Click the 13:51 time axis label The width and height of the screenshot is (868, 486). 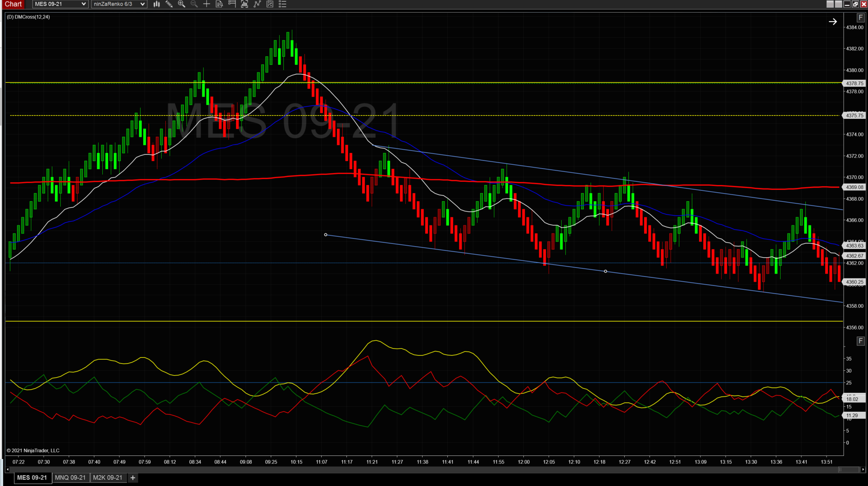click(x=827, y=462)
